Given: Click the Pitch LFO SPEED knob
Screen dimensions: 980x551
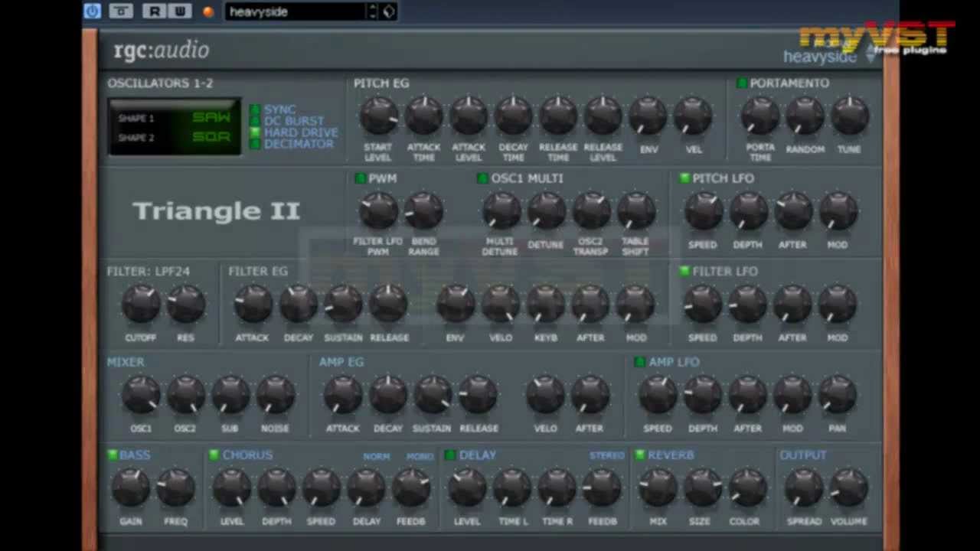Looking at the screenshot, I should point(703,210).
